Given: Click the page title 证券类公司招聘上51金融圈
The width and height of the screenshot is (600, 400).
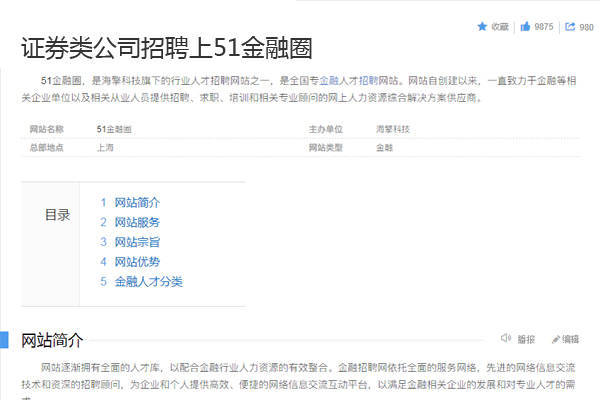Looking at the screenshot, I should 167,48.
